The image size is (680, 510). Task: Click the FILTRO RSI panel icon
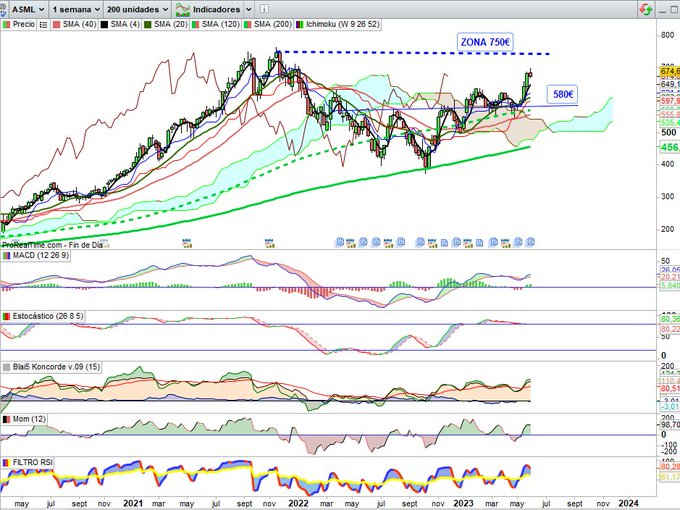[x=7, y=463]
